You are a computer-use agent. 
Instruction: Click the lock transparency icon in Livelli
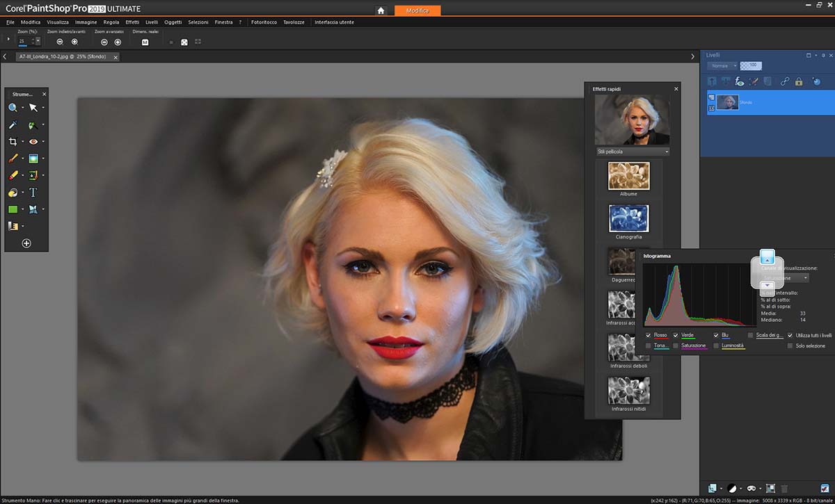pyautogui.click(x=799, y=81)
